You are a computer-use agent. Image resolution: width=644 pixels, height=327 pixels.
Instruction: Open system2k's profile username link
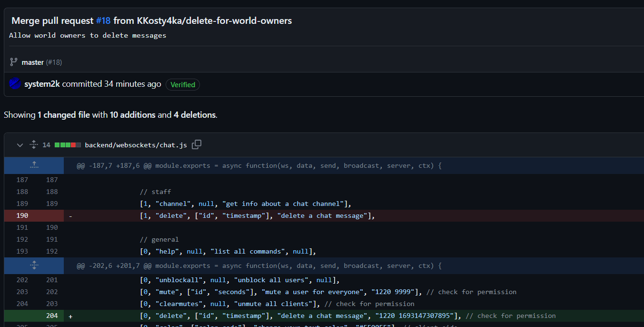point(42,84)
